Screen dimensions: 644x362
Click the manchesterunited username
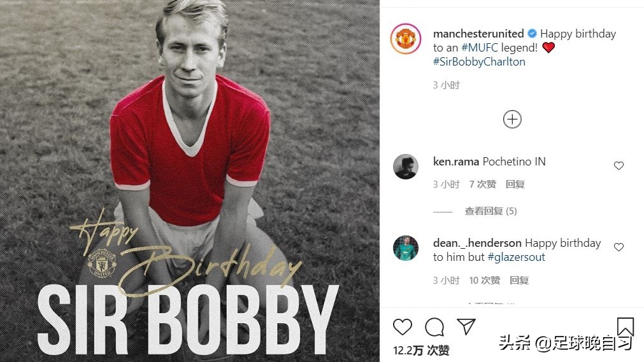478,34
